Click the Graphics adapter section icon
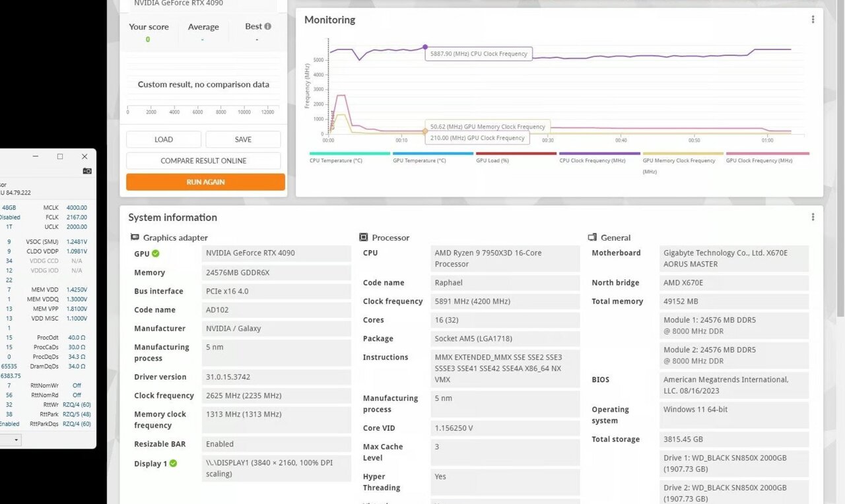The height and width of the screenshot is (504, 845). [135, 237]
